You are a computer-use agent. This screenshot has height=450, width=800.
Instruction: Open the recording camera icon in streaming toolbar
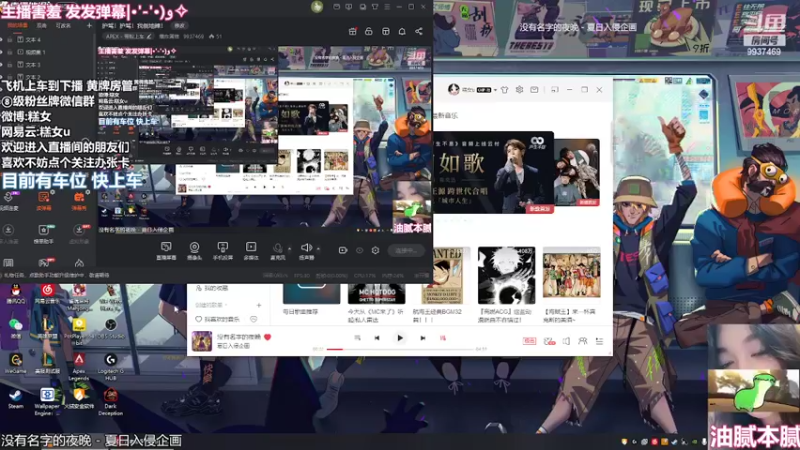343,250
